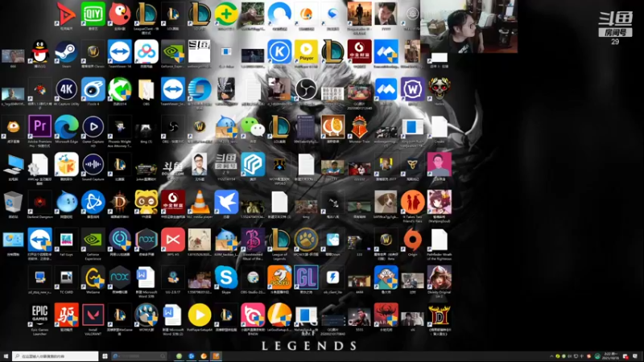The image size is (644, 362).
Task: Select the OBS Studio circular icon
Action: point(306,89)
